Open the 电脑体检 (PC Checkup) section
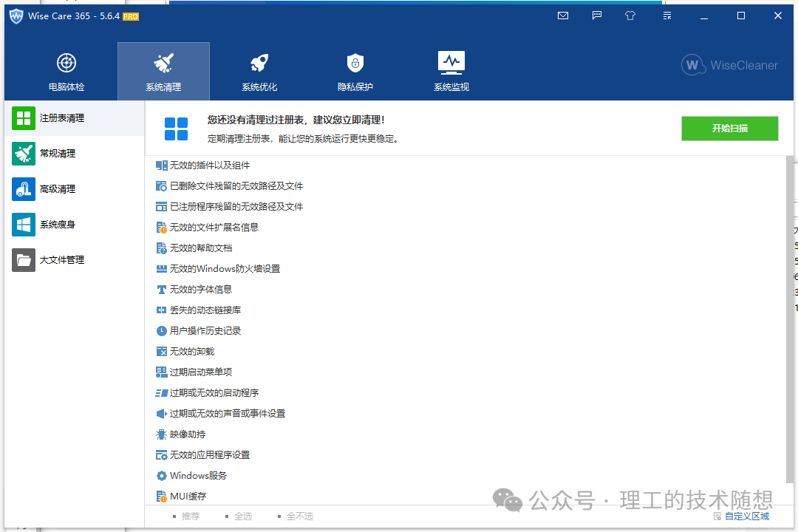 coord(66,71)
